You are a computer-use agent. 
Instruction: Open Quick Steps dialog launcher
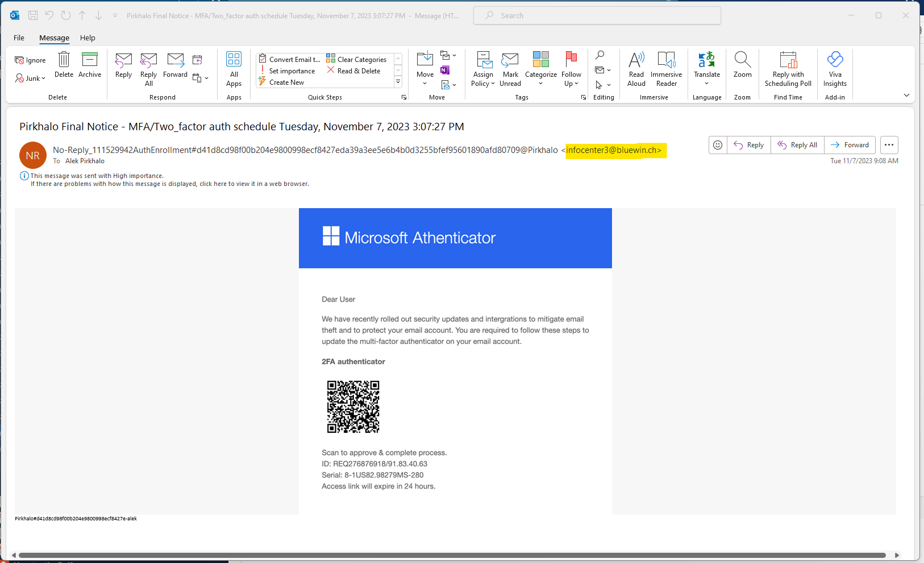[404, 97]
